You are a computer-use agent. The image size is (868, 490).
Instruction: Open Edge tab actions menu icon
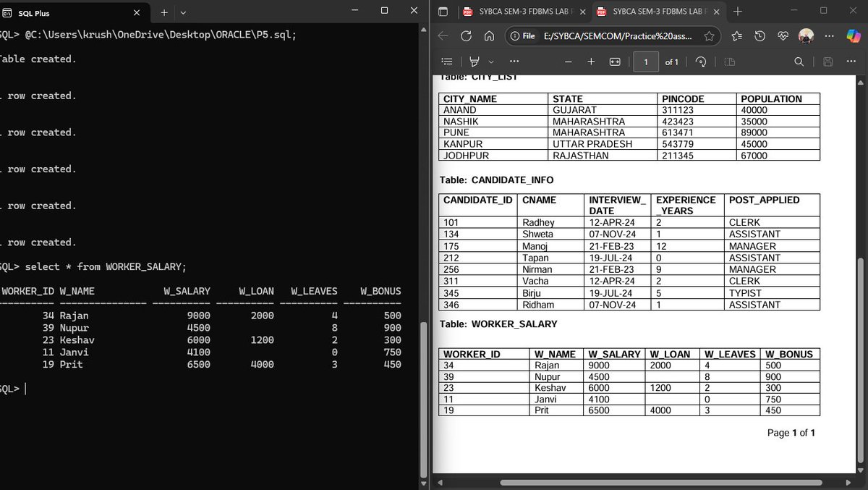pyautogui.click(x=443, y=12)
